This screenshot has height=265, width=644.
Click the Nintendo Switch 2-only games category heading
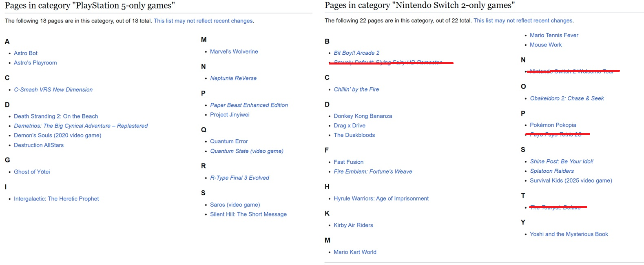420,5
